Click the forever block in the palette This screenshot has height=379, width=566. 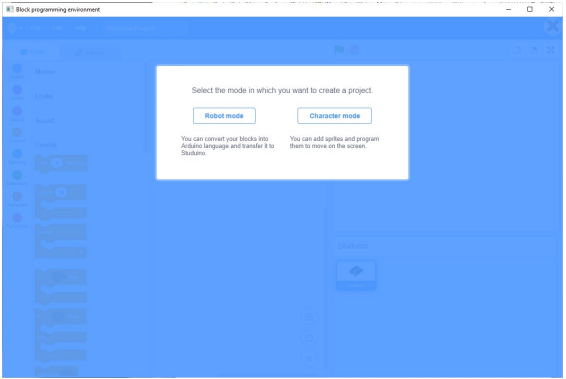pyautogui.click(x=61, y=240)
